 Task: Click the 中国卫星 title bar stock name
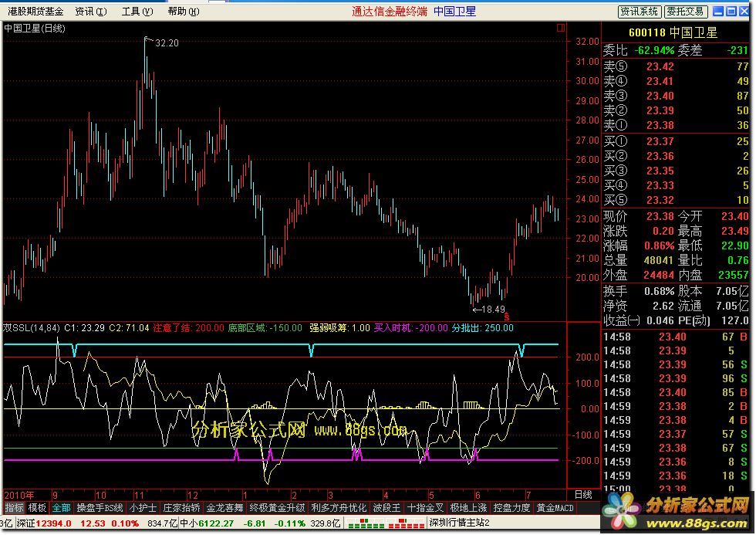click(x=454, y=11)
